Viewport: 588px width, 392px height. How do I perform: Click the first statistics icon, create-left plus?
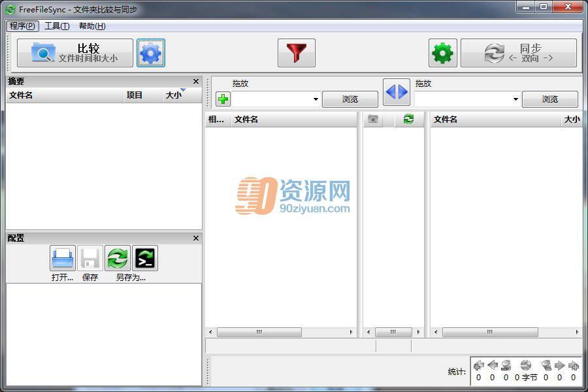(478, 365)
